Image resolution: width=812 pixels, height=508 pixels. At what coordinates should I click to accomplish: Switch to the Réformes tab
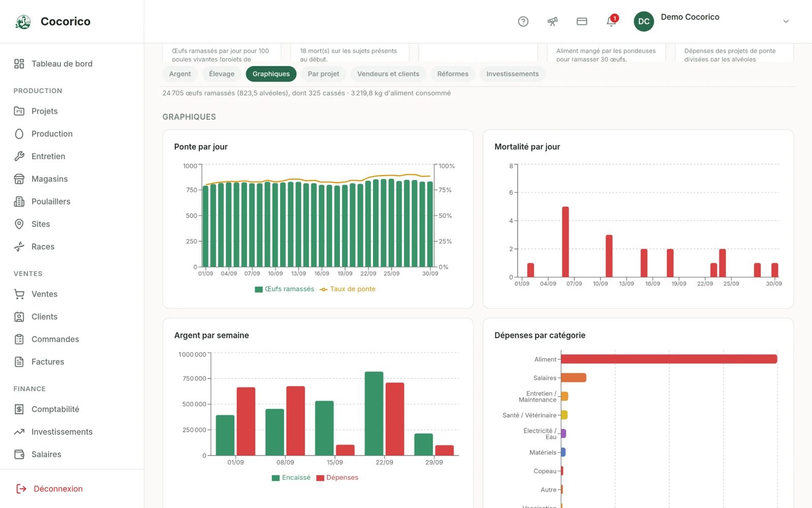click(453, 74)
